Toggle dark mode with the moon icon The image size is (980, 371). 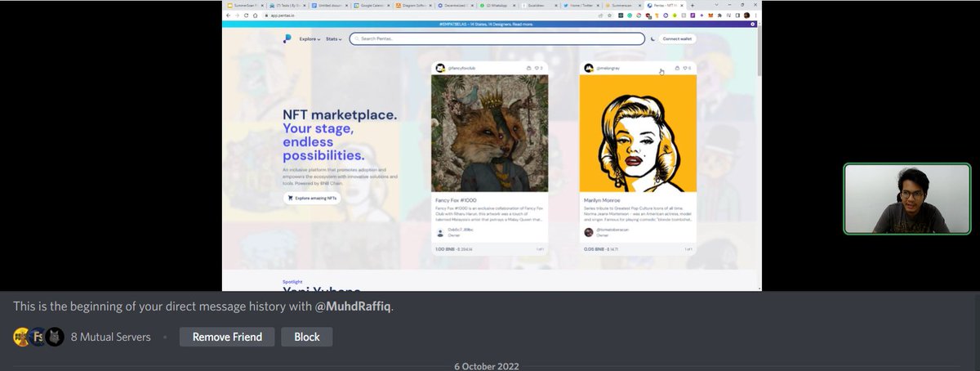pyautogui.click(x=653, y=38)
